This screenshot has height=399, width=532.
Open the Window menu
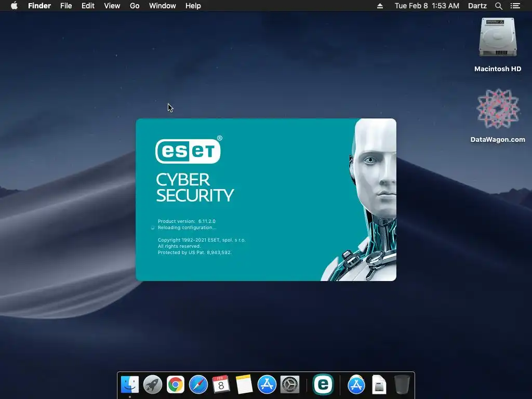coord(163,6)
